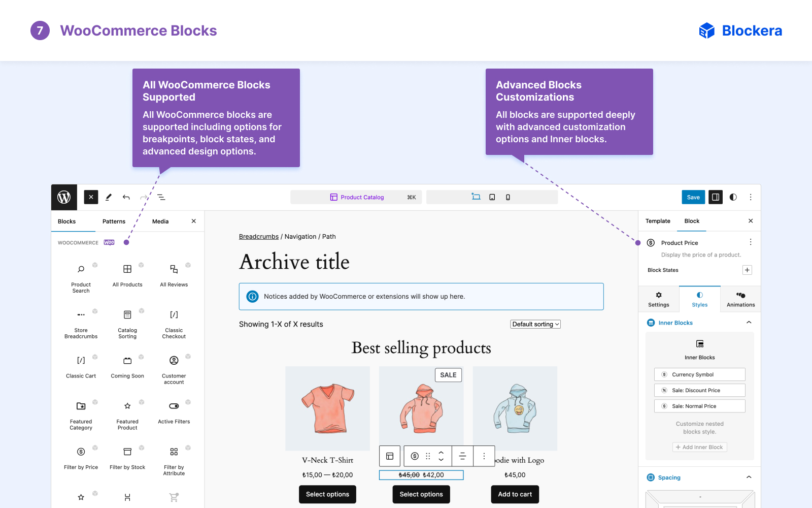
Task: Open the Animations tab in sidebar
Action: click(x=740, y=299)
